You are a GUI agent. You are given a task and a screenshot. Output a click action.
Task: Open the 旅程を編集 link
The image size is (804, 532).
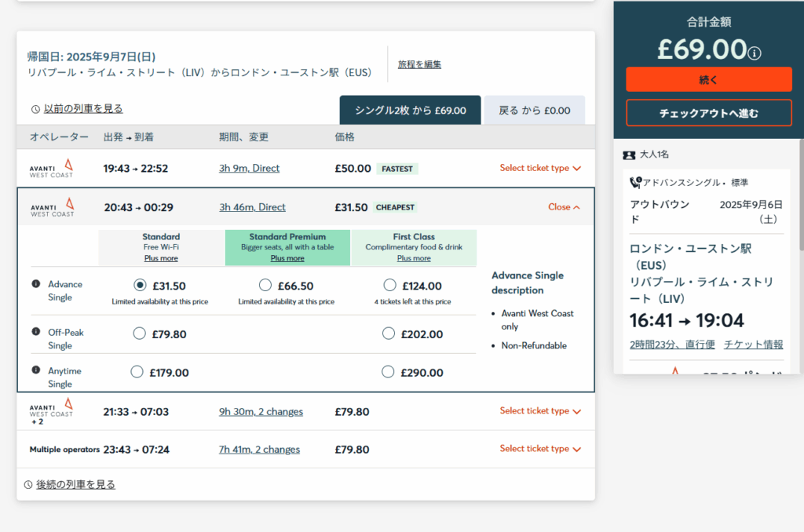coord(419,64)
